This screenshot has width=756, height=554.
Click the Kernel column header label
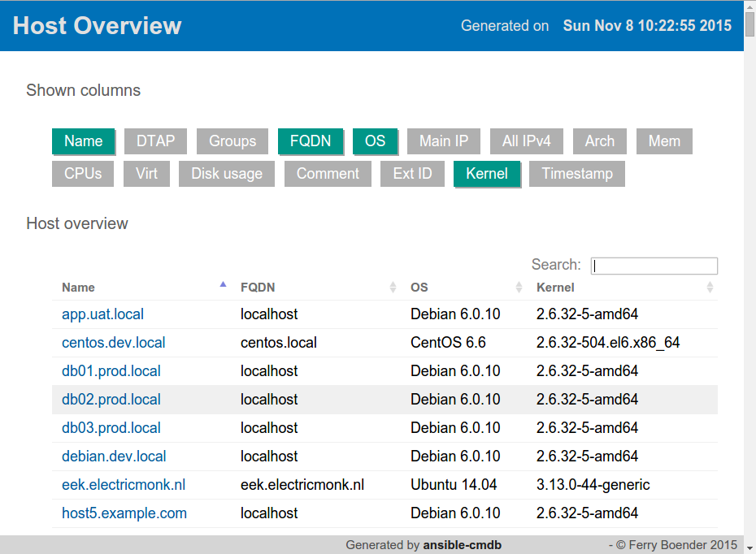555,288
